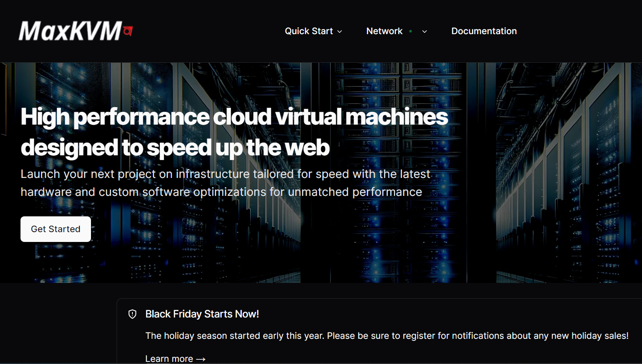Click the 'Launch your next project' subtitle text
This screenshot has width=642, height=364.
tap(226, 183)
